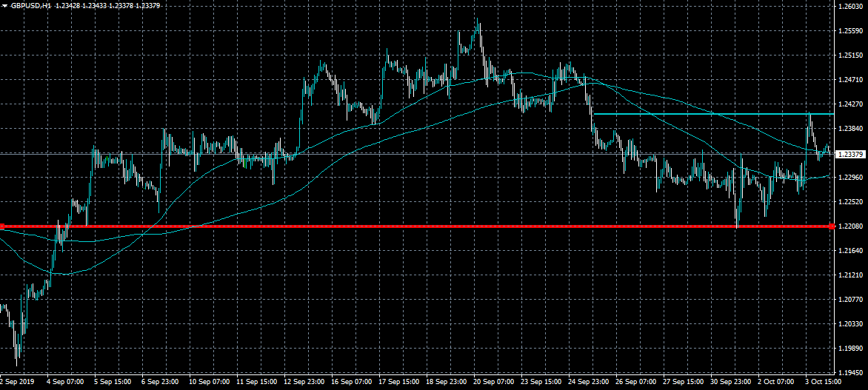Click the 1.22960 price axis label
This screenshot has width=868, height=390.
click(x=850, y=178)
